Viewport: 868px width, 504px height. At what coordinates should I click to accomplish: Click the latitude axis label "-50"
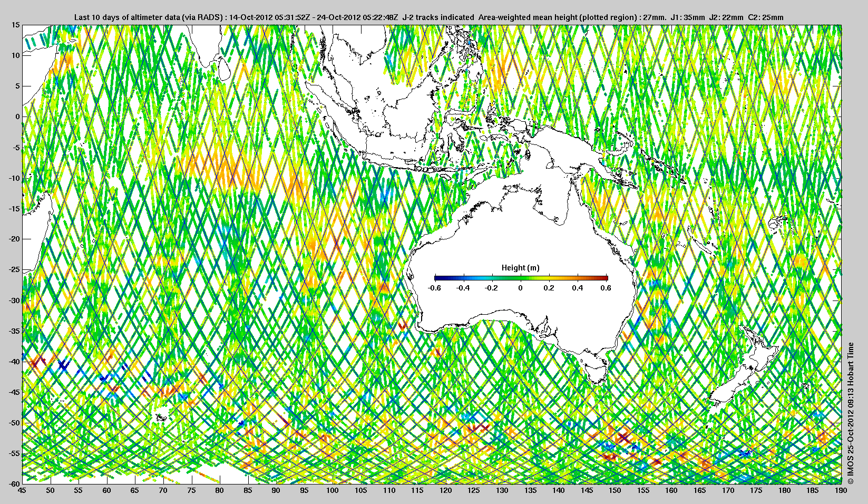point(14,422)
